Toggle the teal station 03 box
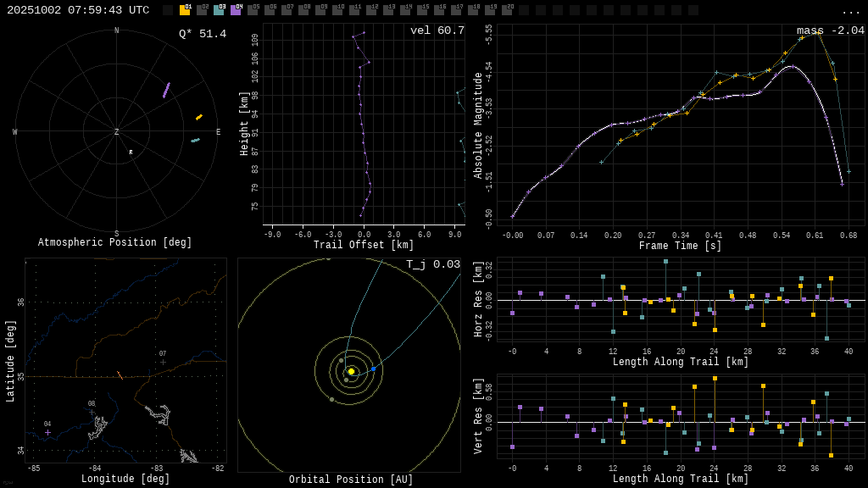The image size is (868, 488). point(219,10)
